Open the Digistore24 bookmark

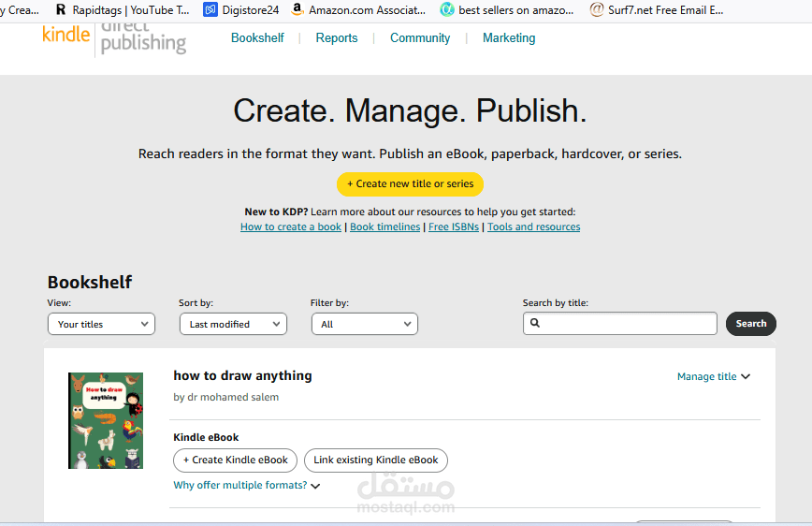pyautogui.click(x=241, y=10)
